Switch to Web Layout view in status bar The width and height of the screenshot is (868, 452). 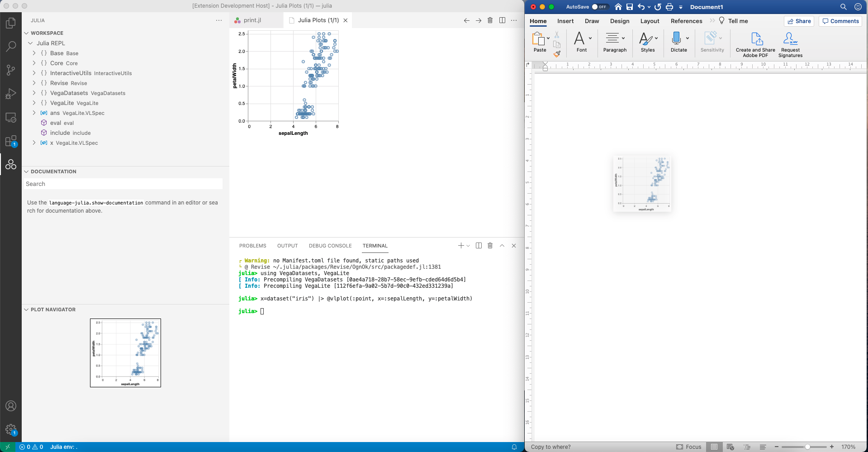[x=730, y=447]
